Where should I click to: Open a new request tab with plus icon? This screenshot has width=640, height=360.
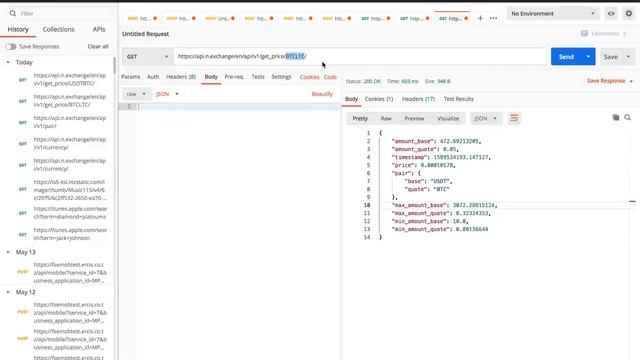(x=480, y=18)
